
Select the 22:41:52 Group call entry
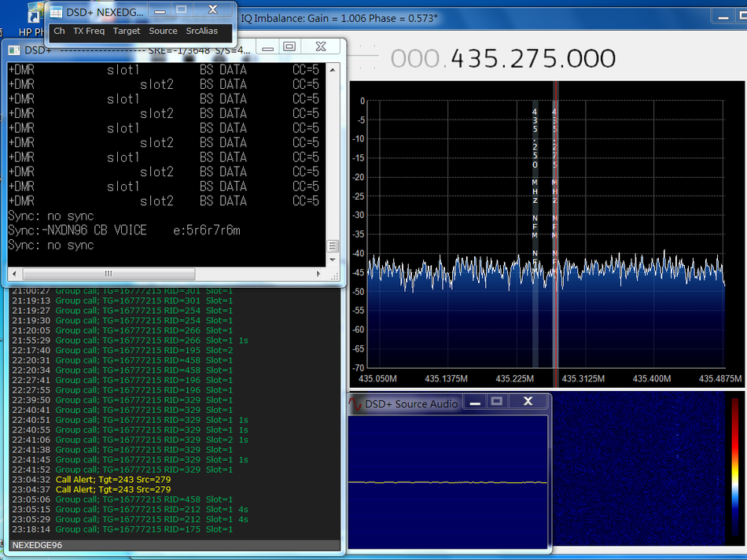tap(123, 470)
